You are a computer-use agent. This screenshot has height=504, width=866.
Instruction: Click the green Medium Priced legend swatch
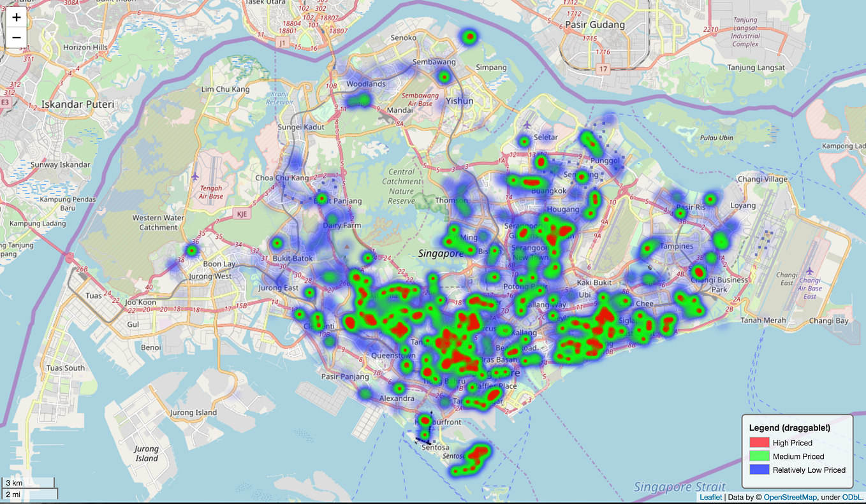[759, 456]
